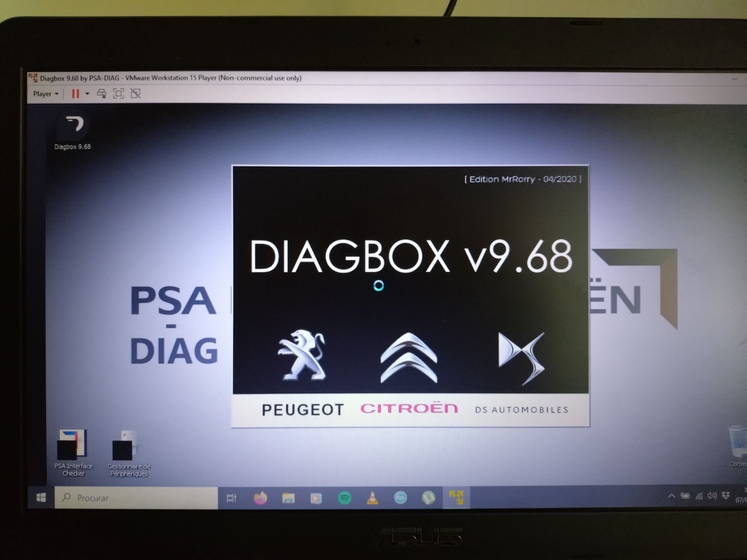Show hidden system tray icons
This screenshot has width=747, height=560.
[671, 496]
